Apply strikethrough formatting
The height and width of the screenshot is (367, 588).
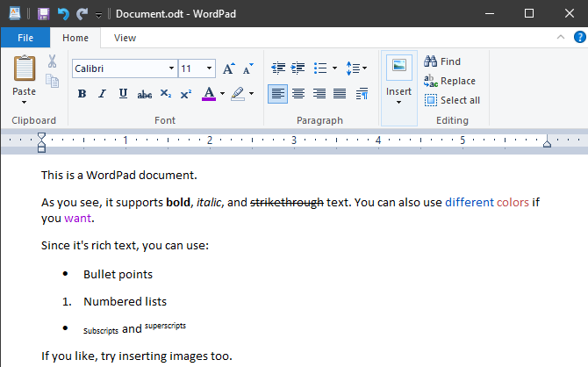[144, 94]
